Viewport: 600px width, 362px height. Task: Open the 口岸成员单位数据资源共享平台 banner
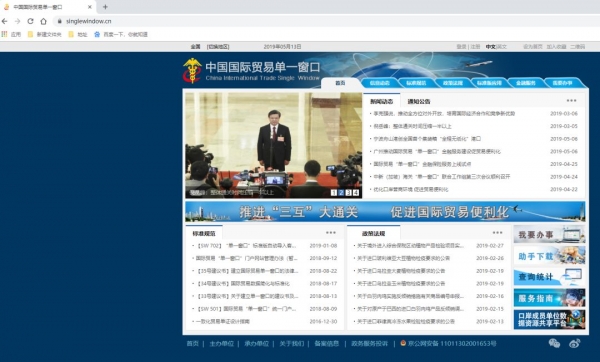(549, 320)
